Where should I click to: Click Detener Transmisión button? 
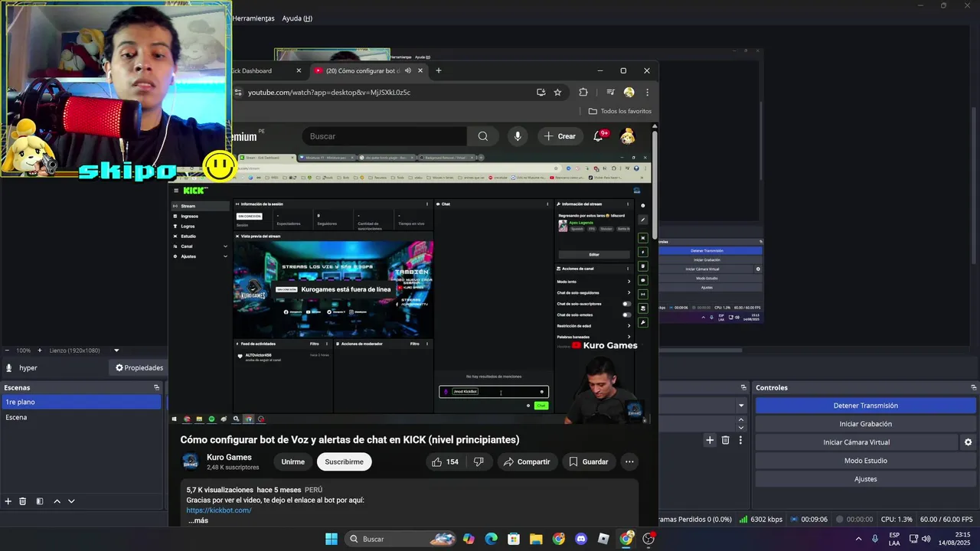click(x=865, y=406)
